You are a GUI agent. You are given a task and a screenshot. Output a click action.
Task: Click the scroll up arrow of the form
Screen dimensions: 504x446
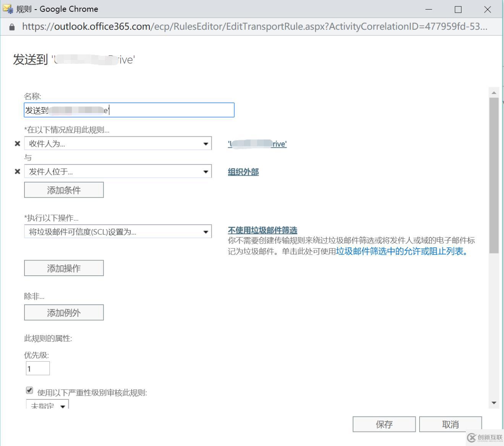pyautogui.click(x=494, y=92)
